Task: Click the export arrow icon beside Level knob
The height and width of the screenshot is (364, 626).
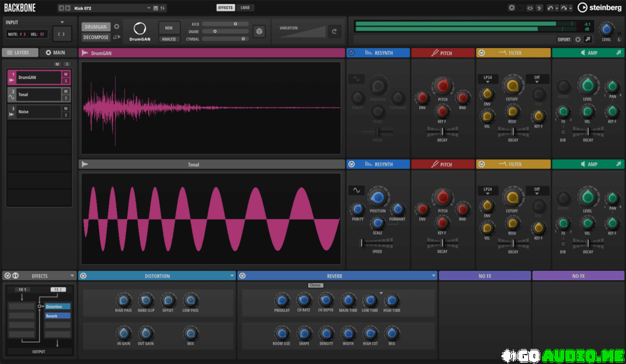Action: tap(588, 39)
